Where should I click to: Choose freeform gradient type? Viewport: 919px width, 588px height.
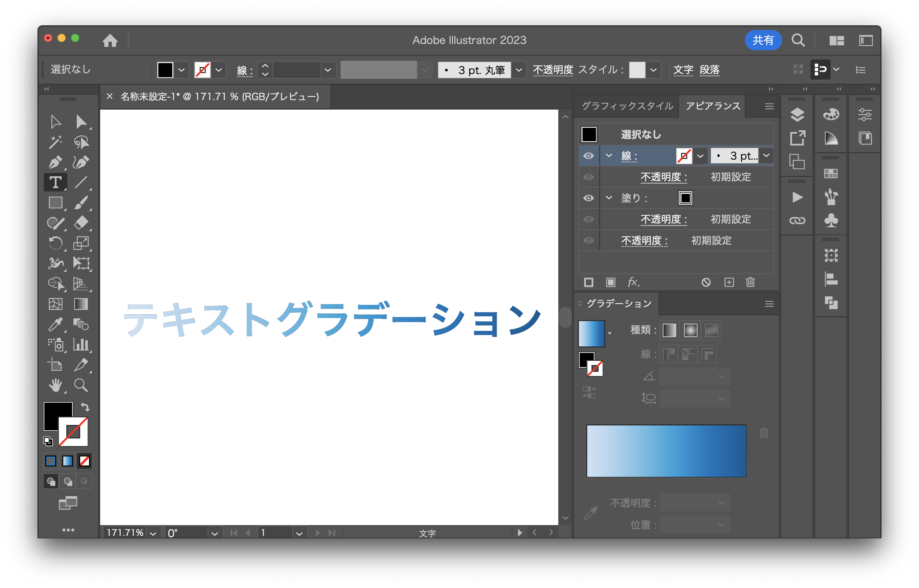(x=712, y=330)
